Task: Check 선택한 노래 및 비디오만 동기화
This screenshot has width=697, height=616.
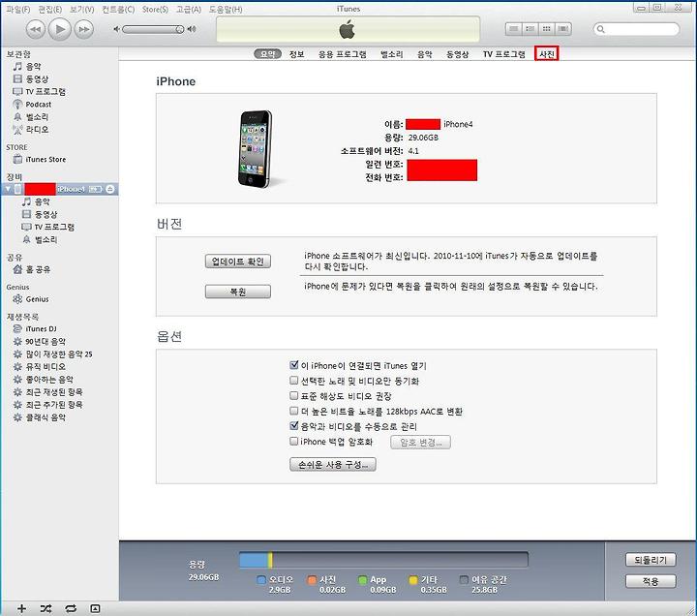Action: [x=294, y=381]
